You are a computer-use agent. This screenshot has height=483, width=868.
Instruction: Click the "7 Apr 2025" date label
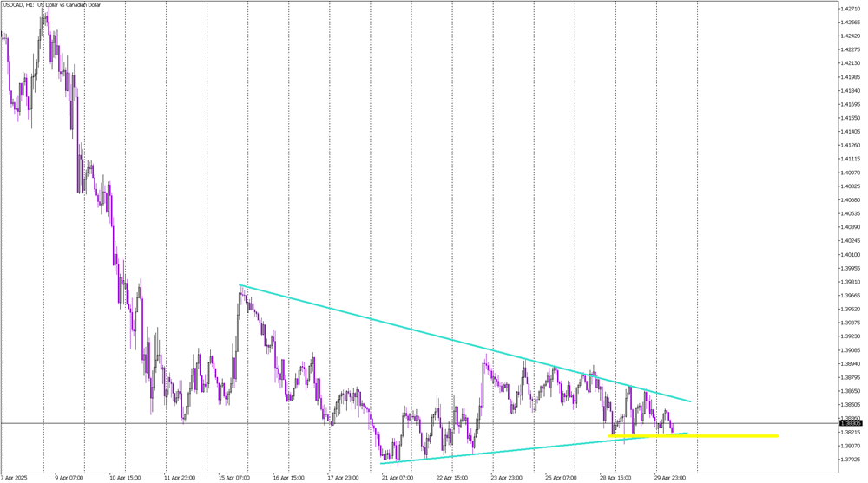click(15, 478)
